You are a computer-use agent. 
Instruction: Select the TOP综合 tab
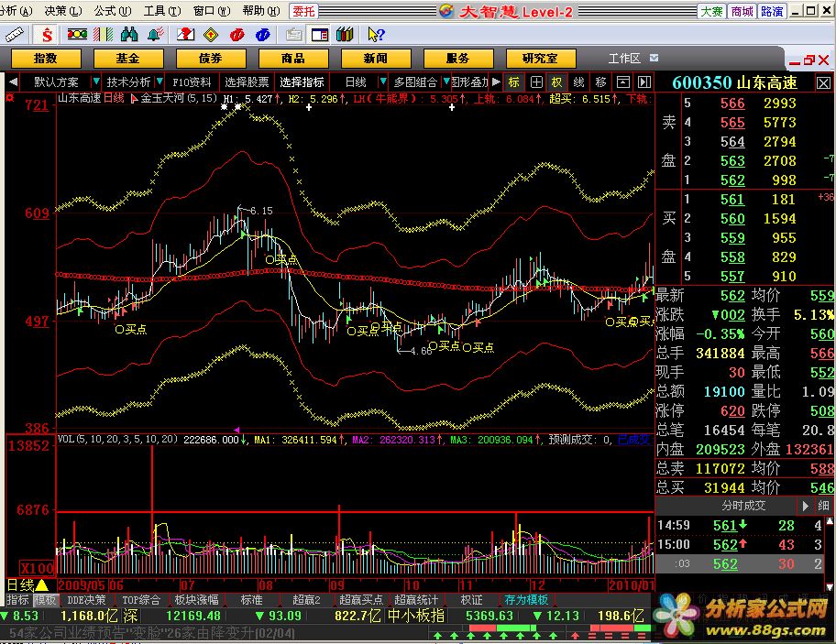[x=141, y=600]
